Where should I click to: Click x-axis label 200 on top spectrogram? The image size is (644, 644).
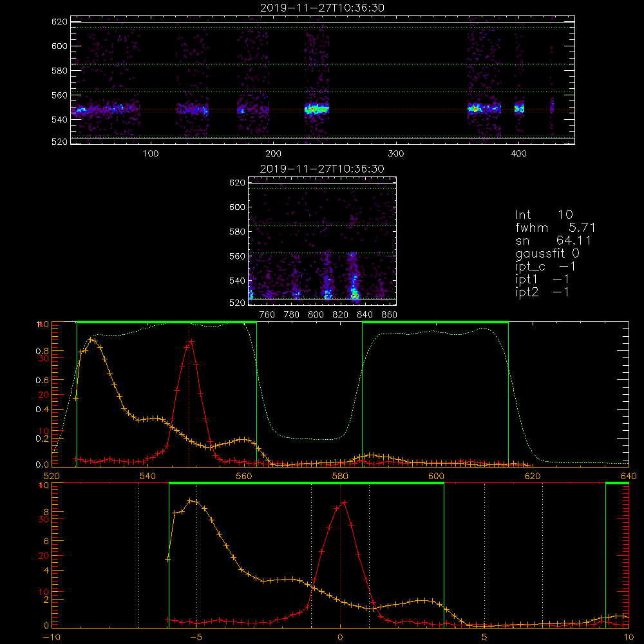click(273, 154)
